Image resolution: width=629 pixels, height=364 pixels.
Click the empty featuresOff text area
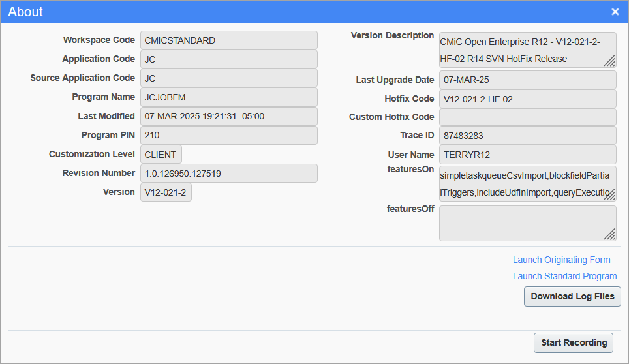(x=527, y=223)
